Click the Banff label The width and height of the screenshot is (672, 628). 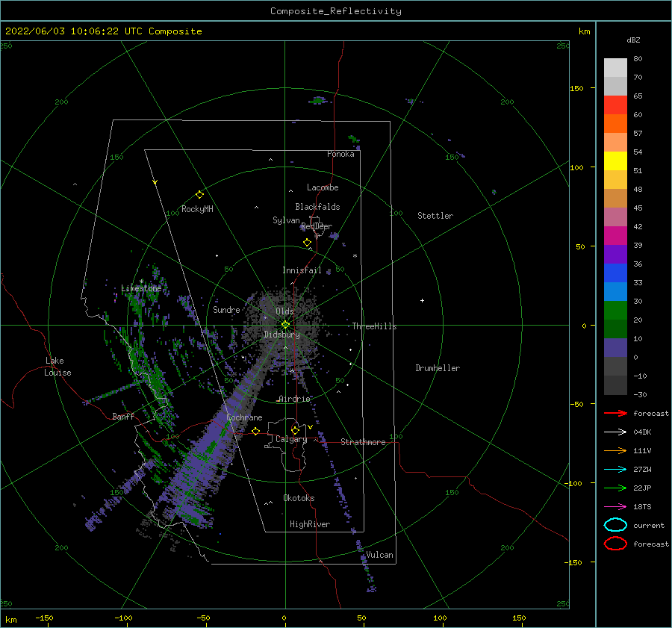(123, 416)
